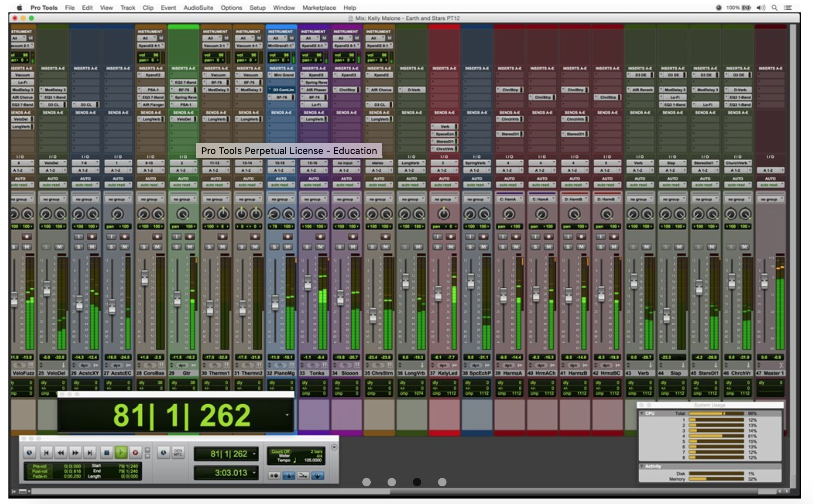
Task: Open the Event menu
Action: click(x=168, y=8)
